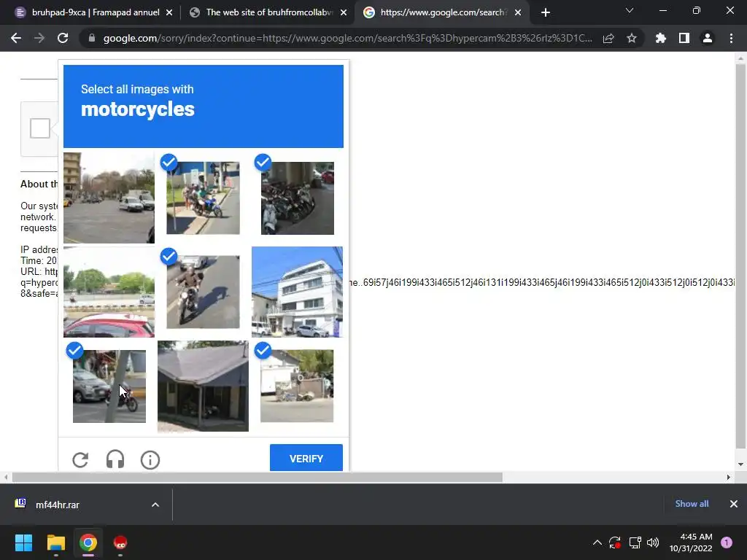Screen dimensions: 747x560
Task: Expand the mf44hr.rar download options chevron
Action: tap(155, 505)
